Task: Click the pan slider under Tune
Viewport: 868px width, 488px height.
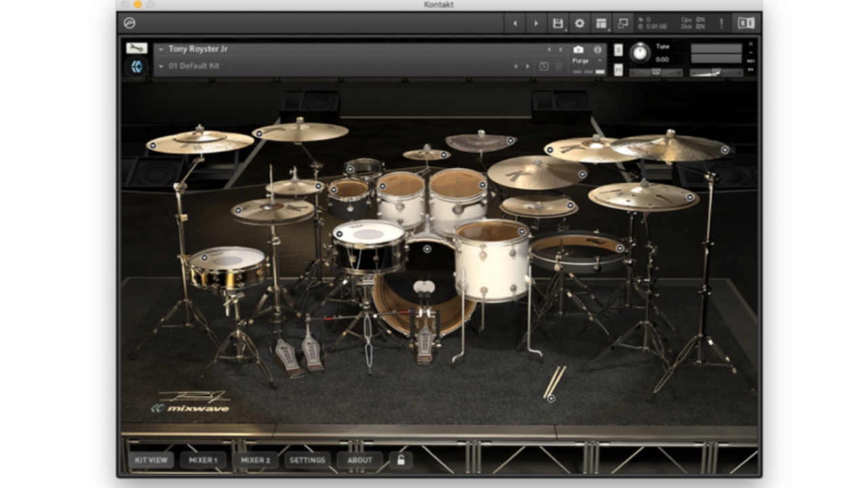Action: [x=656, y=73]
